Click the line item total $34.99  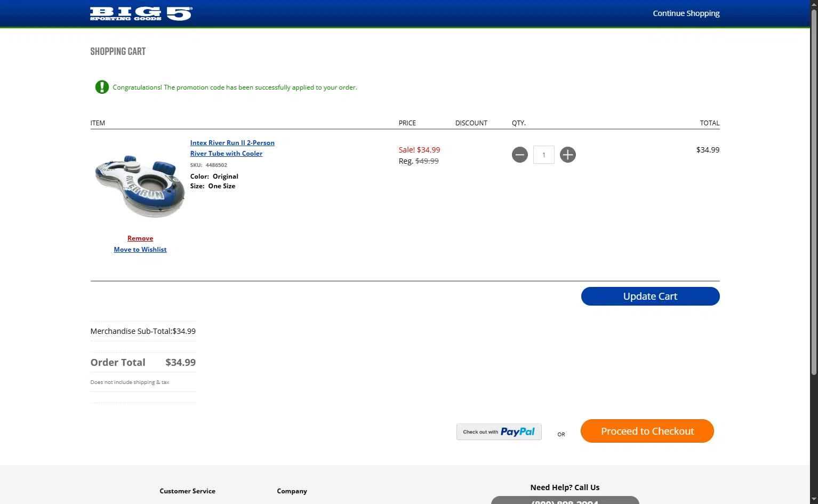pyautogui.click(x=708, y=150)
